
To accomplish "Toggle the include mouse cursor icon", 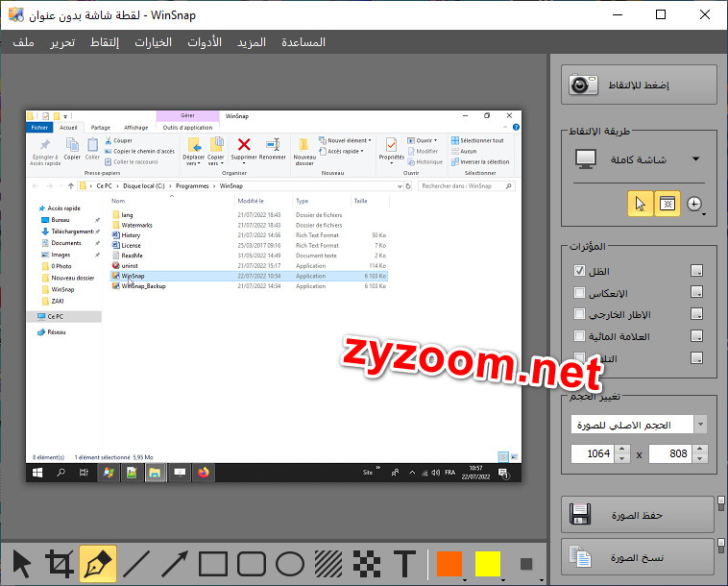I will [x=641, y=204].
